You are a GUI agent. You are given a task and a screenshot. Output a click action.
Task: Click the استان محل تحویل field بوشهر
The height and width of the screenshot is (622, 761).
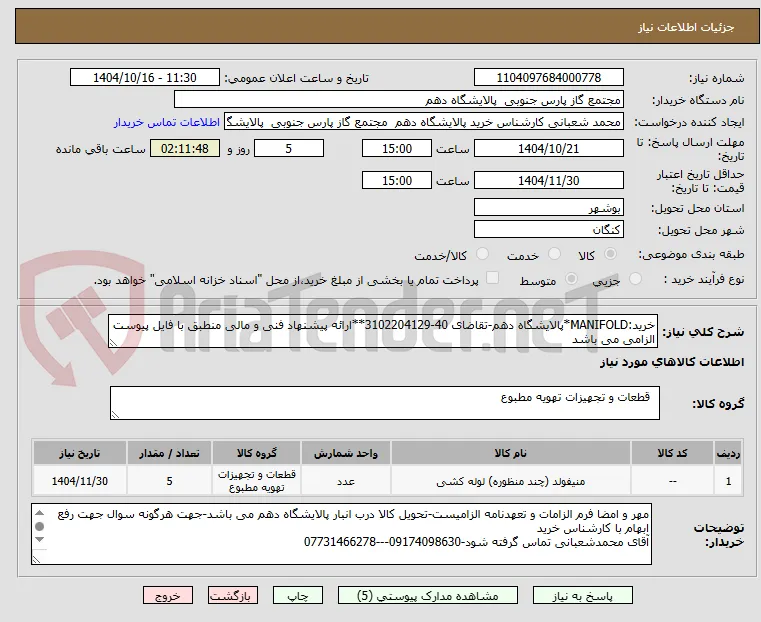(x=548, y=207)
